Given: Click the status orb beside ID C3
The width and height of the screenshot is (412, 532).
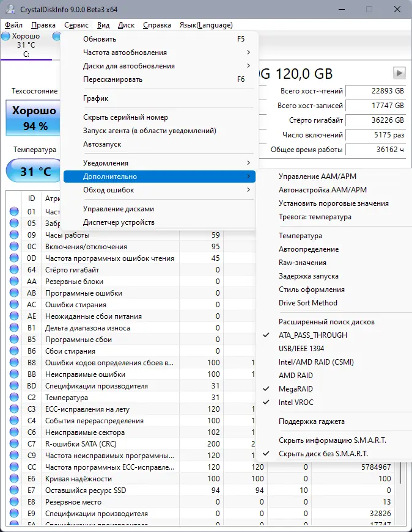Looking at the screenshot, I should click(x=15, y=409).
